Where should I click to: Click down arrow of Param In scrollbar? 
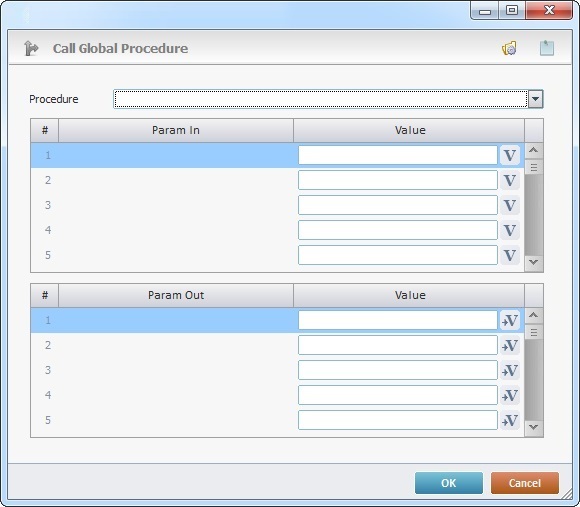click(533, 262)
